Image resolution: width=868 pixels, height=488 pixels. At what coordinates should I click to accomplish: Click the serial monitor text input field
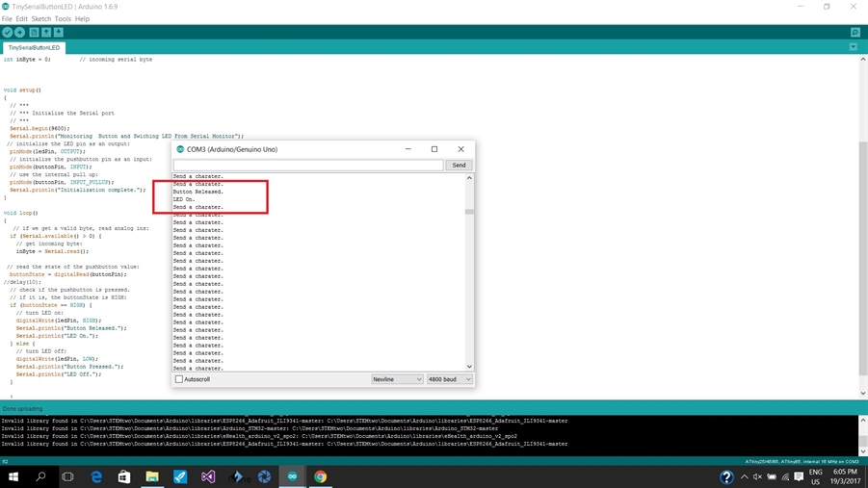pyautogui.click(x=308, y=165)
